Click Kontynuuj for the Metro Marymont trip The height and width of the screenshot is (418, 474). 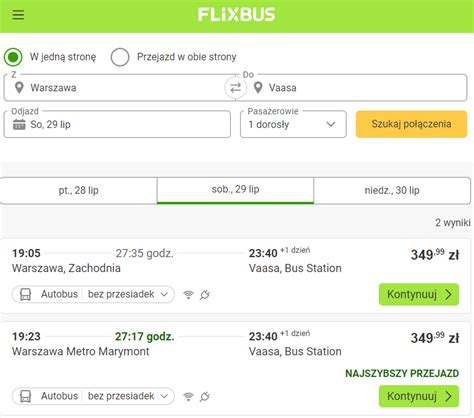click(419, 396)
